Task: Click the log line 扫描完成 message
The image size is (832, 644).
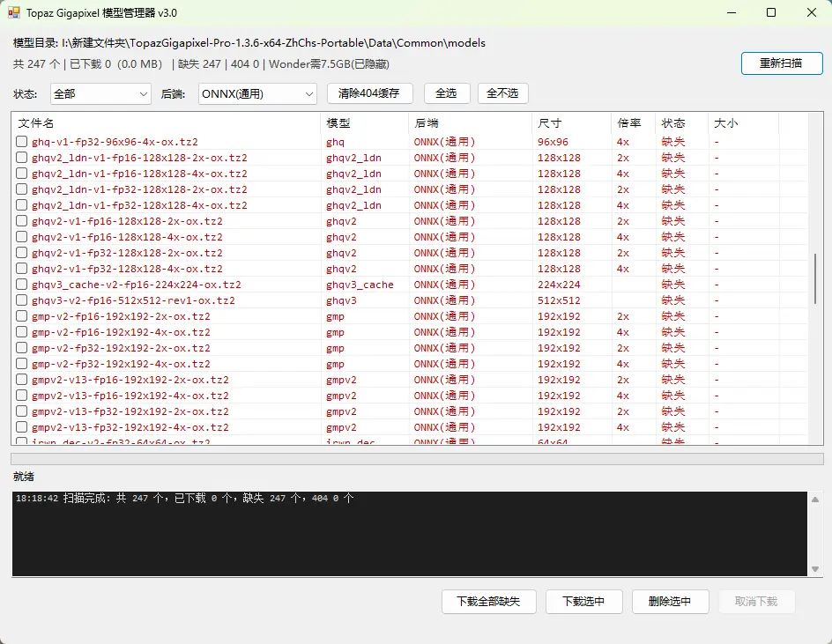Action: click(185, 498)
